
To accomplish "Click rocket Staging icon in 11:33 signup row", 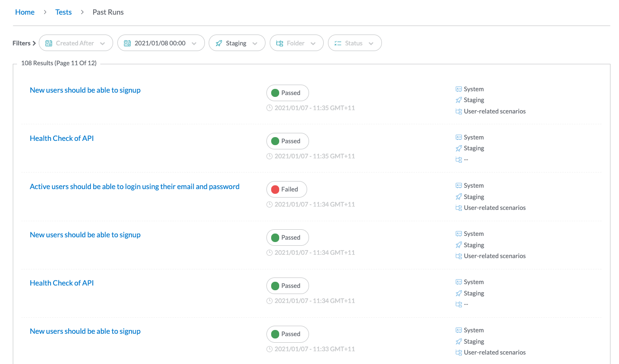I will (x=459, y=341).
